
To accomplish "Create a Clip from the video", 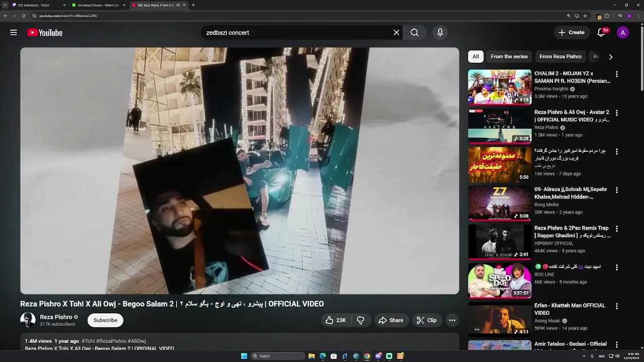I will [427, 320].
